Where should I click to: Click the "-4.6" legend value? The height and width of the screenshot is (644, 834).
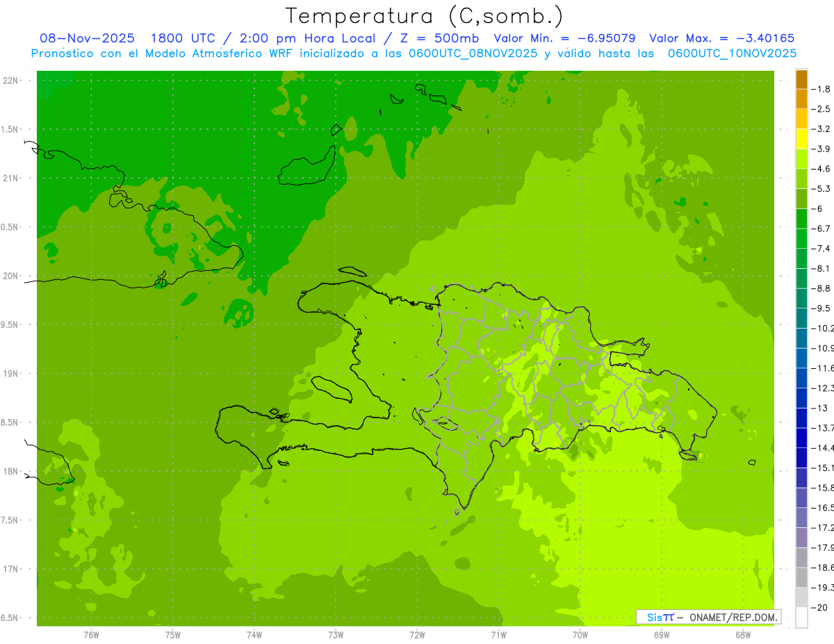click(822, 169)
